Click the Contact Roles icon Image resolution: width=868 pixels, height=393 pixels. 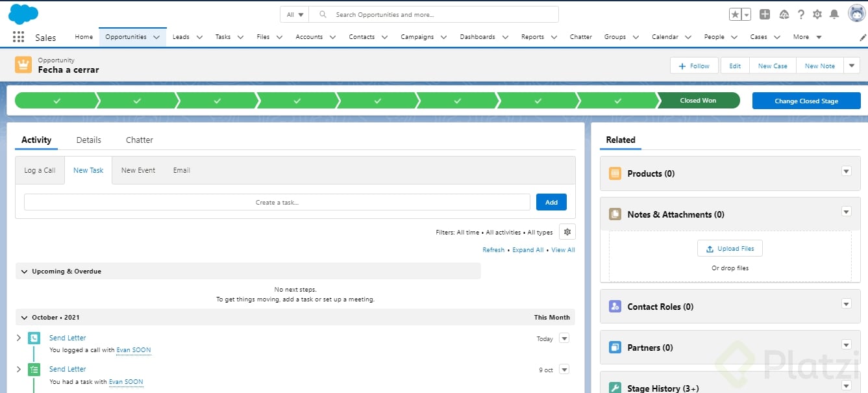click(615, 307)
